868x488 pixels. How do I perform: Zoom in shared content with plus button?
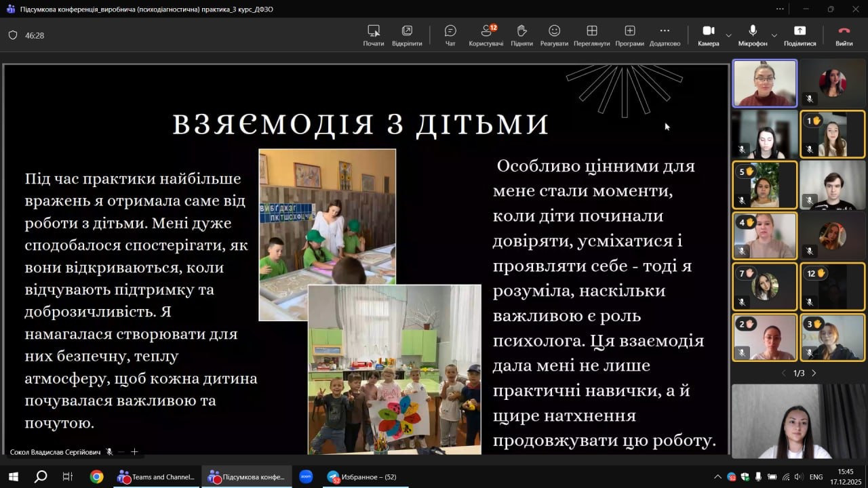click(x=134, y=452)
